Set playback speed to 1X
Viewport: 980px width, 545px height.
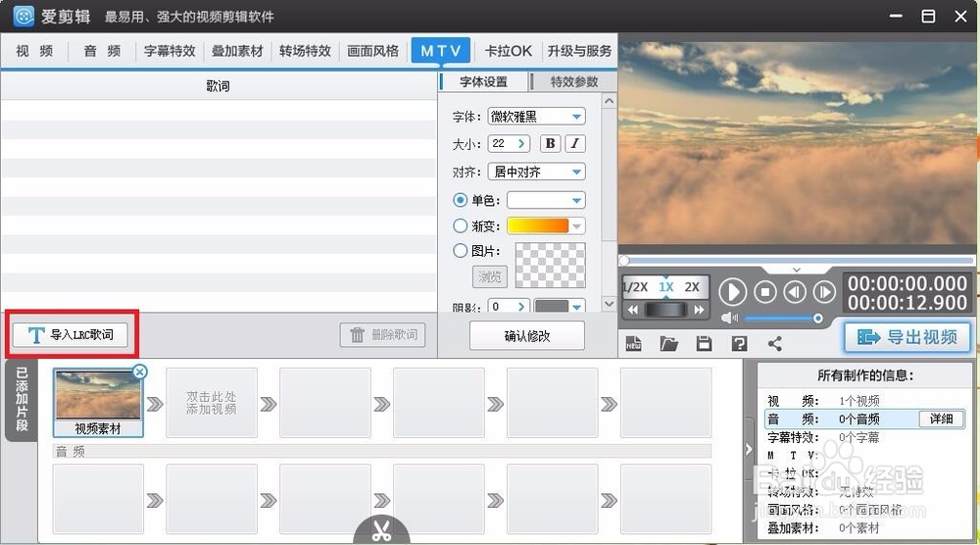click(666, 287)
